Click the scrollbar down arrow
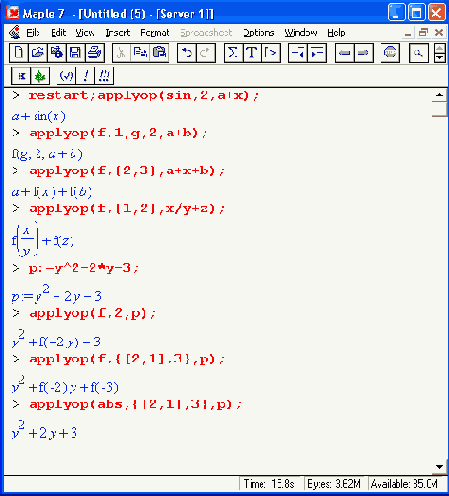This screenshot has width=449, height=496. pyautogui.click(x=439, y=467)
